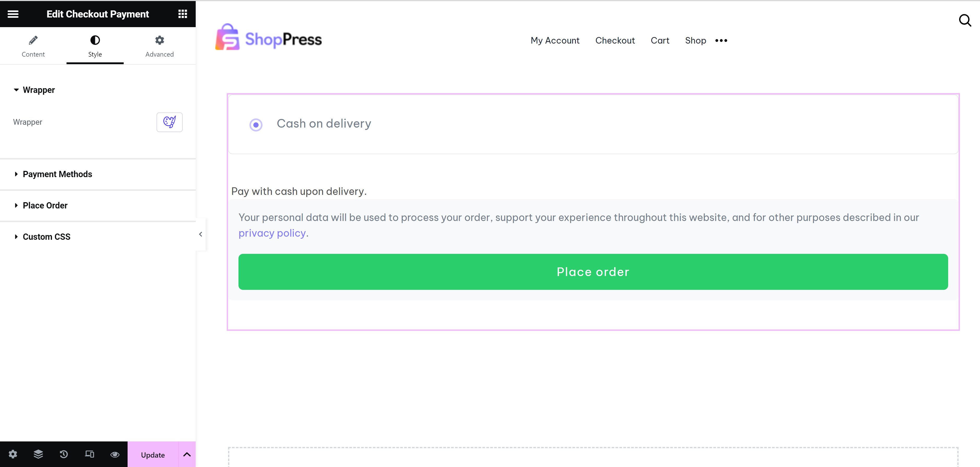Screen dimensions: 980x467
Task: Open the Navigator layers icon
Action: 38,454
